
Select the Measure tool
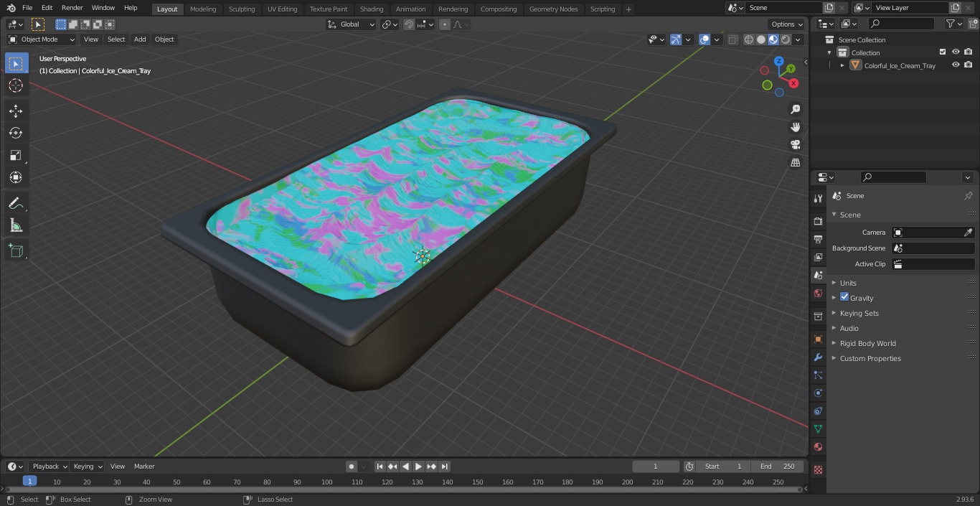[16, 225]
